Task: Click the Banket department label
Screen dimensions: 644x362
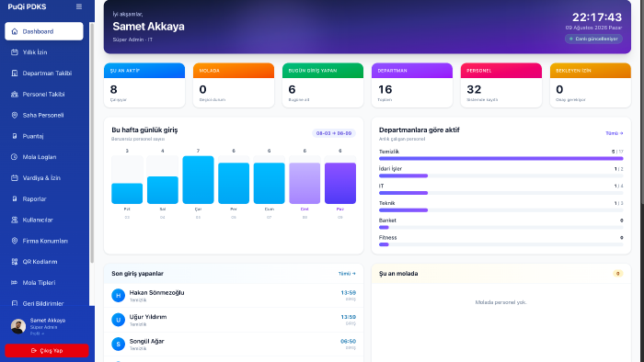Action: [x=387, y=221]
